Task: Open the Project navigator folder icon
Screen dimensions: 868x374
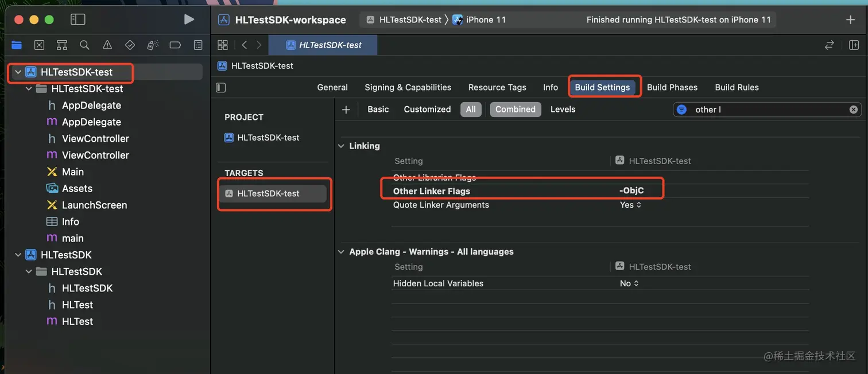Action: click(17, 45)
